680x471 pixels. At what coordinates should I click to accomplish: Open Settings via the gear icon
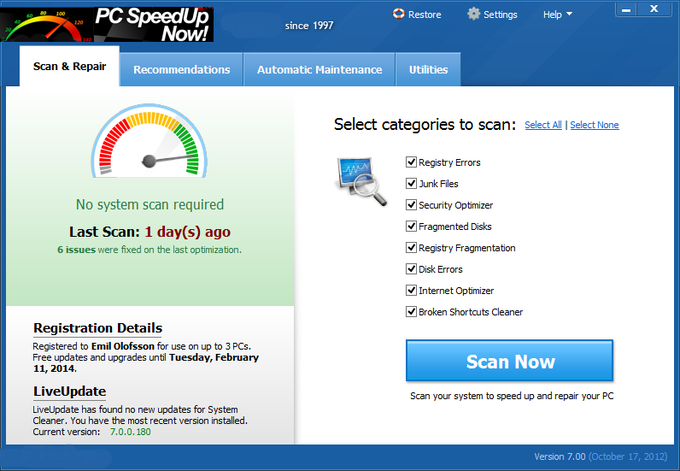point(474,15)
